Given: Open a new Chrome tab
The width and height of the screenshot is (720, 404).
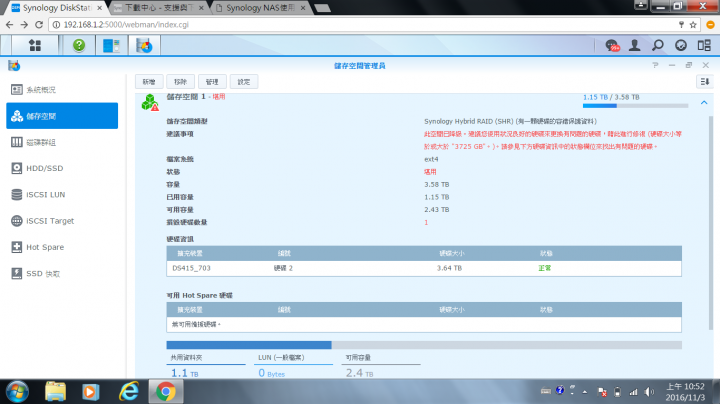Looking at the screenshot, I should point(323,8).
